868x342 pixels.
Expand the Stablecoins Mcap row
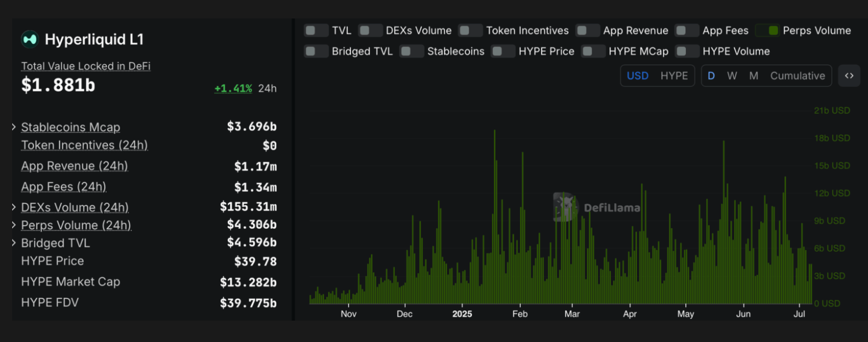pos(14,127)
